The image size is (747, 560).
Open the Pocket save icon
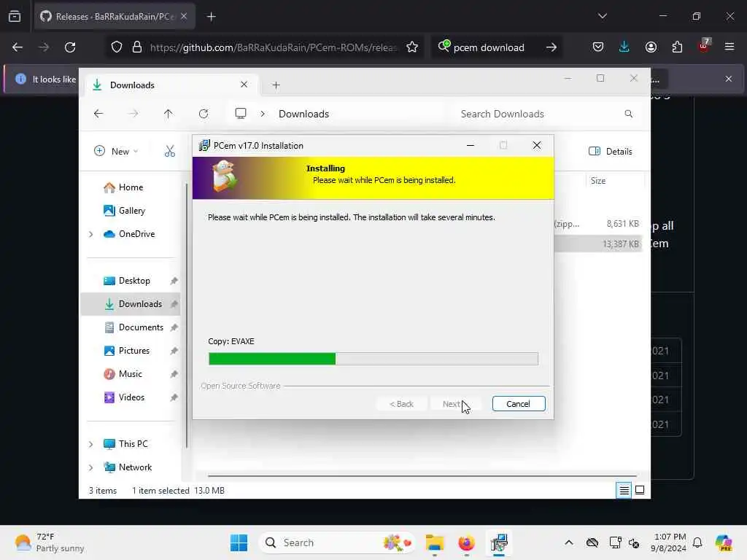click(598, 47)
